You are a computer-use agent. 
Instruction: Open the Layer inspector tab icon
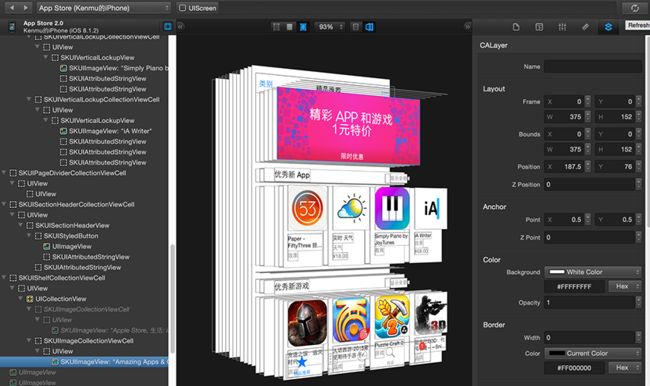pyautogui.click(x=608, y=27)
